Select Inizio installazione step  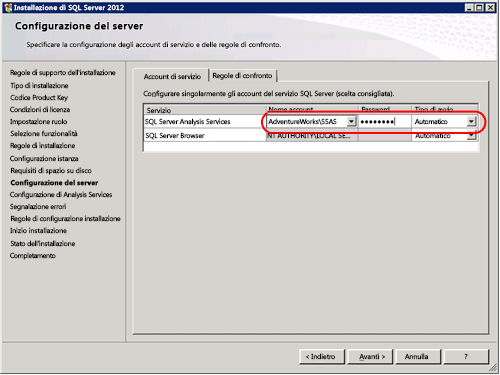[x=38, y=231]
